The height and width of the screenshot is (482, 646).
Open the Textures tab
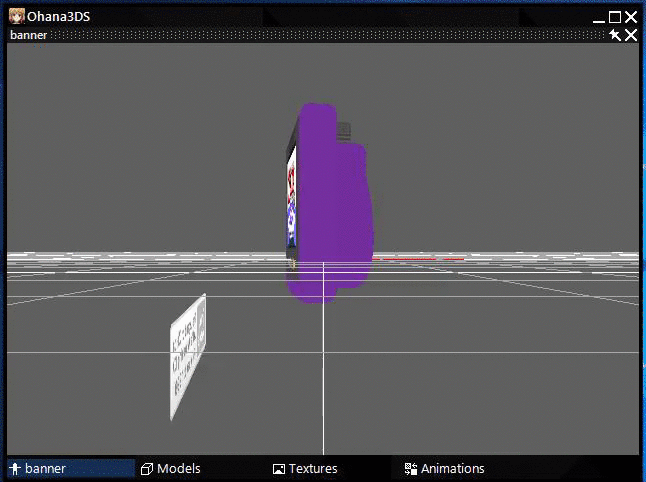pyautogui.click(x=305, y=468)
